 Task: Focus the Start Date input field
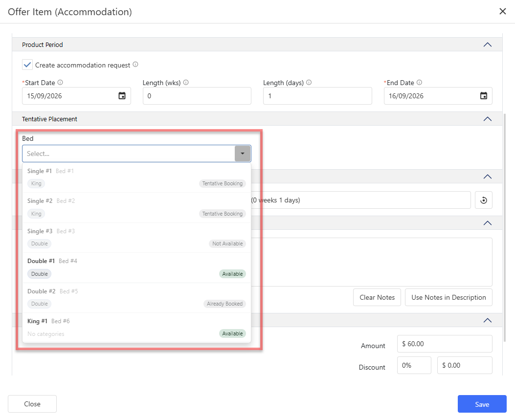click(76, 96)
